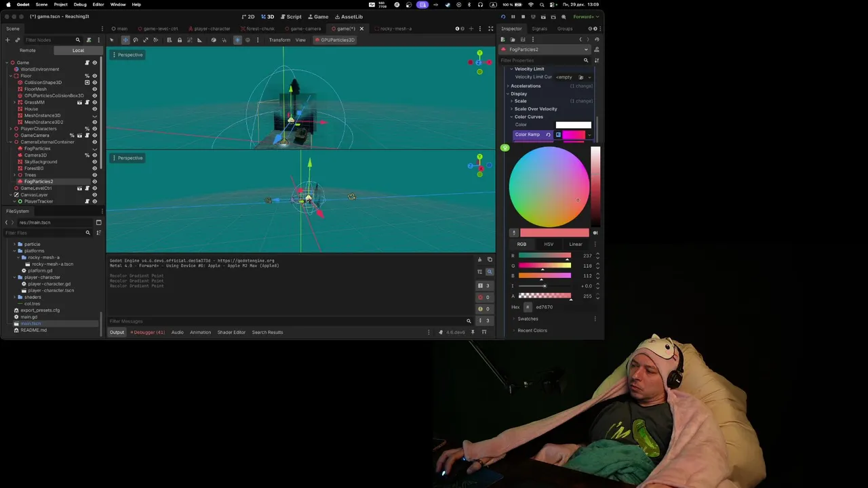Toggle visibility of SkyBackground node
Viewport: 868px width, 488px height.
[94, 162]
